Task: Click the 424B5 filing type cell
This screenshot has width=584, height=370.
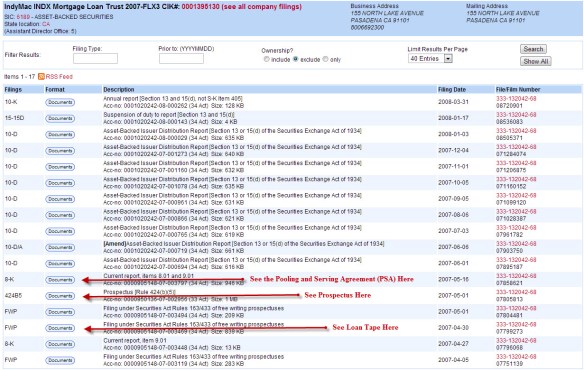Action: (13, 295)
